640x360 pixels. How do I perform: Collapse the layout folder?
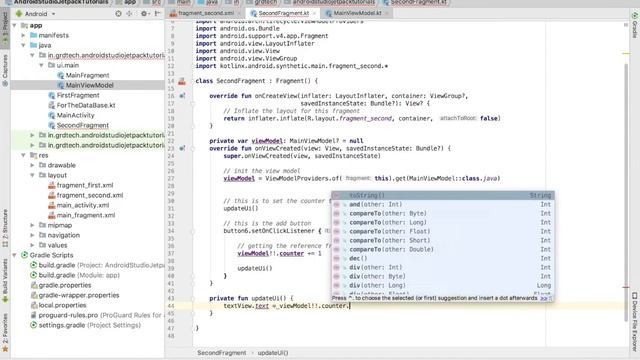pyautogui.click(x=32, y=176)
